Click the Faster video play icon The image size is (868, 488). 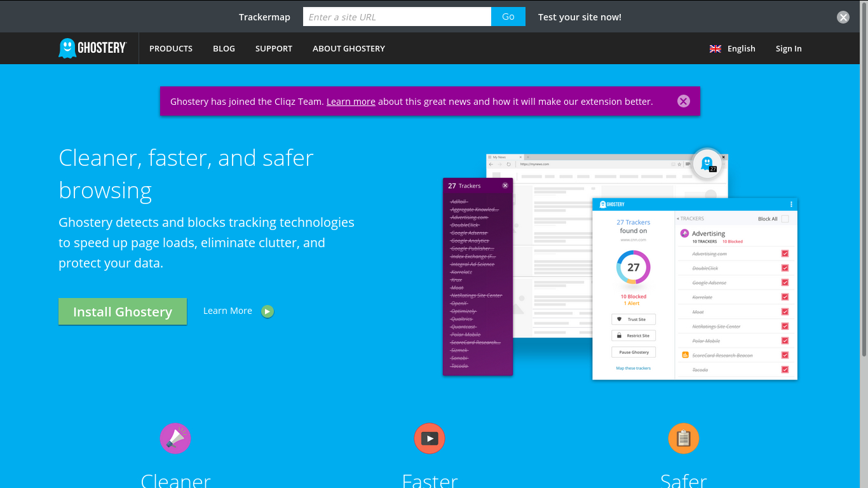430,438
